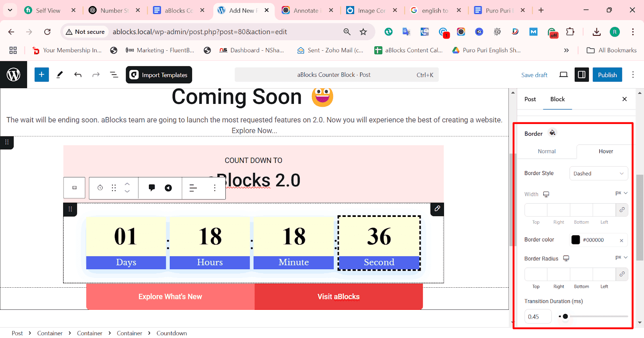Undo the last edit
The image size is (644, 338).
[78, 74]
